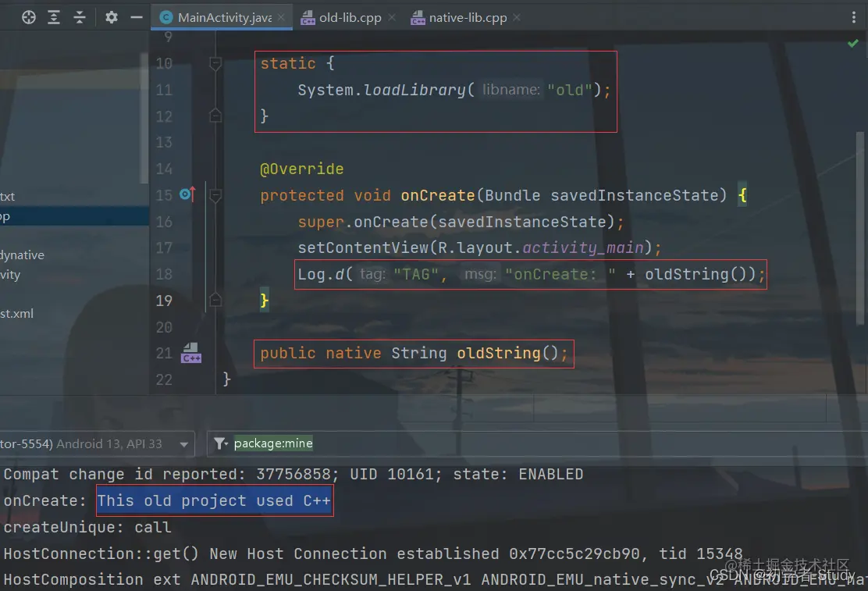868x591 pixels.
Task: Click the HostComposition ext log line
Action: [434, 580]
